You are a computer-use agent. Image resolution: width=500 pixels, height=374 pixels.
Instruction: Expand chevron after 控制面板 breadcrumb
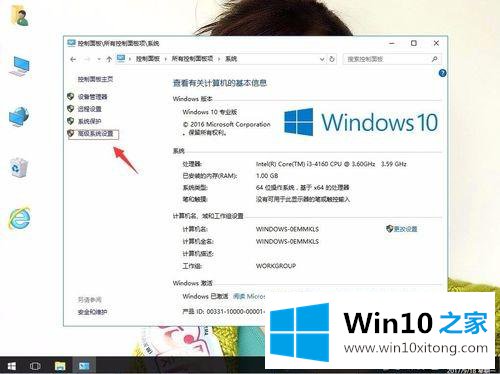(166, 59)
